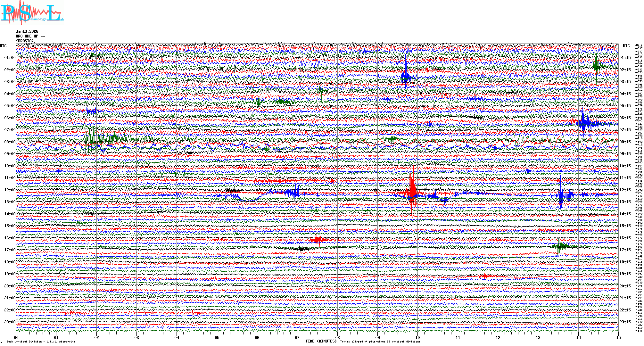Click the 12:00 hour label on left axis
Viewport: 644px width, 346px height.
point(10,190)
